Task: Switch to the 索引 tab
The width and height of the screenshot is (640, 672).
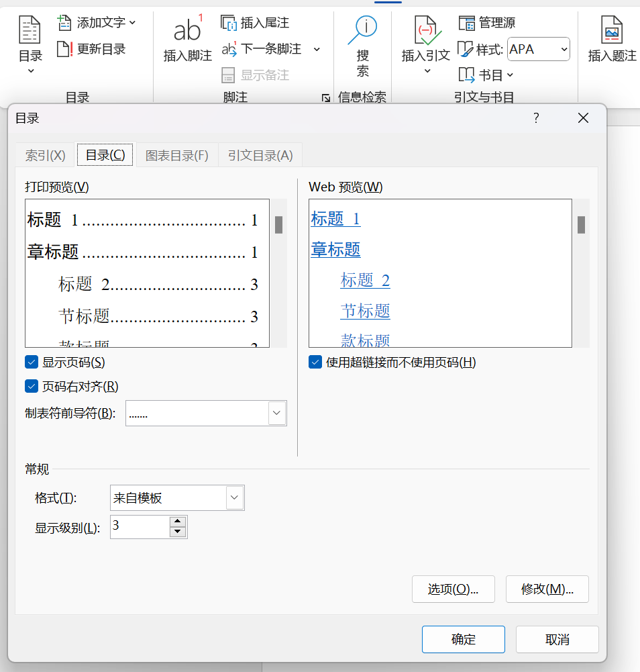Action: pos(45,156)
